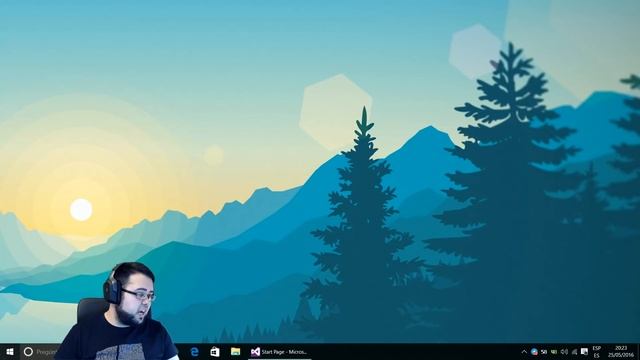Click the green tray icon
Screen dimensions: 640x360
554,351
